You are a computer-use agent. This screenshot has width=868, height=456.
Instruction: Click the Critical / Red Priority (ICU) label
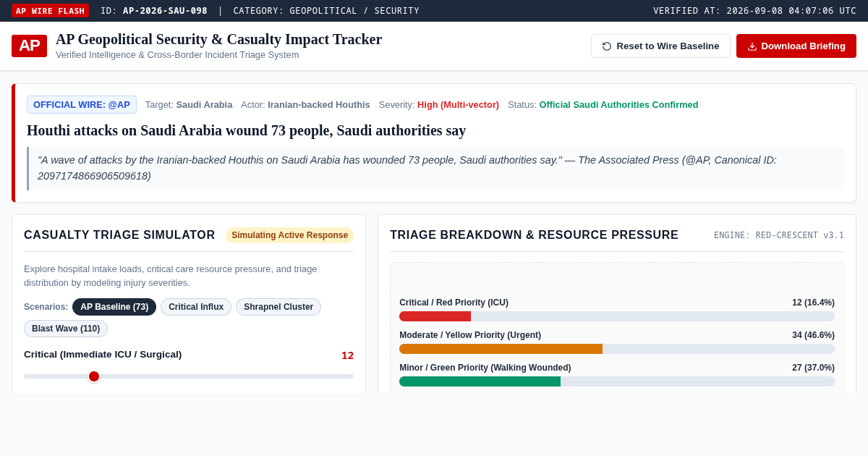pos(454,303)
